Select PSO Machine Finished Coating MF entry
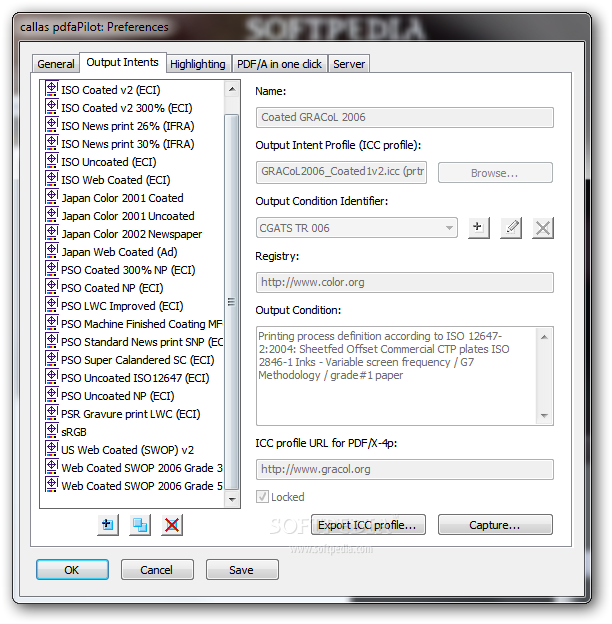This screenshot has width=612, height=624. click(142, 324)
